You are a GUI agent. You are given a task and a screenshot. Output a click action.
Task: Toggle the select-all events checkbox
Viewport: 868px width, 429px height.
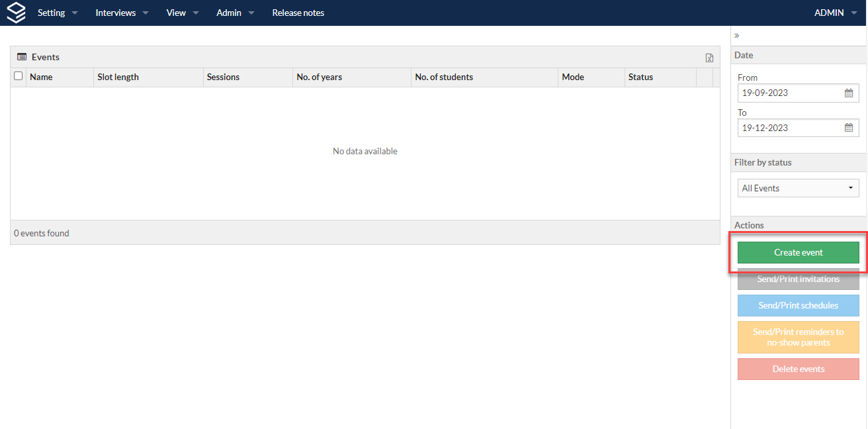(x=19, y=76)
